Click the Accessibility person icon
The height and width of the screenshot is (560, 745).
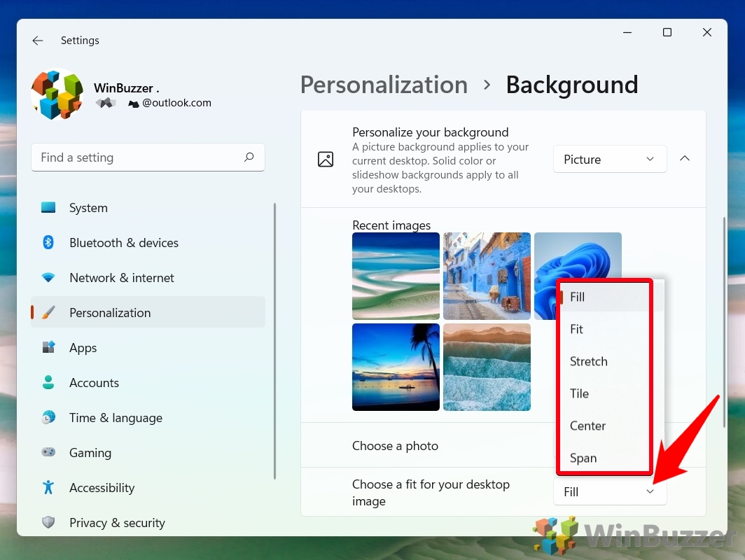pyautogui.click(x=48, y=488)
